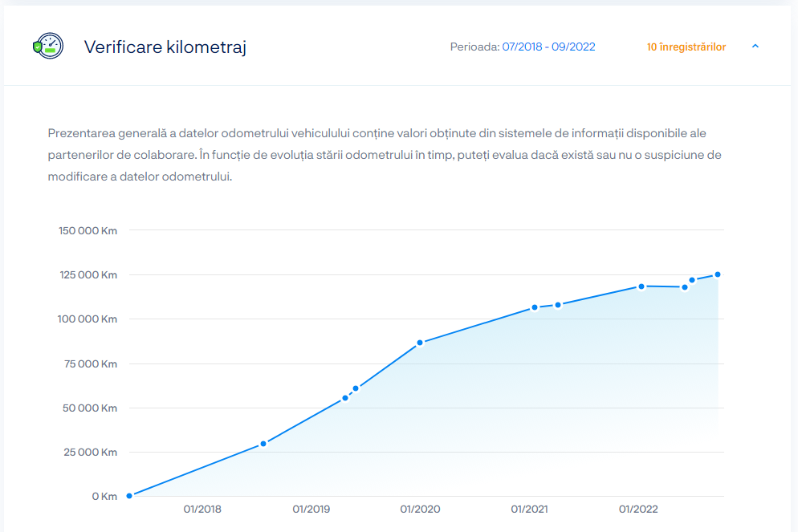
Task: Click the 01/2018 date axis label
Action: (x=202, y=509)
